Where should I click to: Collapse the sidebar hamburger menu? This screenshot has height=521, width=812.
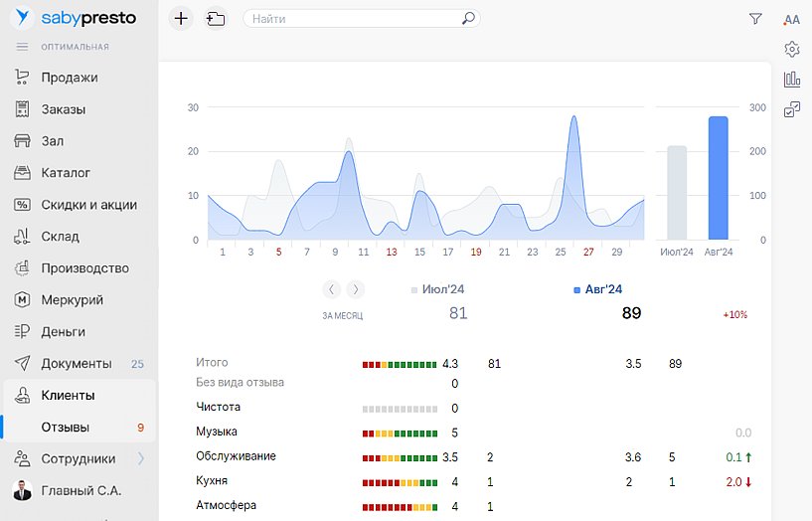pos(22,47)
